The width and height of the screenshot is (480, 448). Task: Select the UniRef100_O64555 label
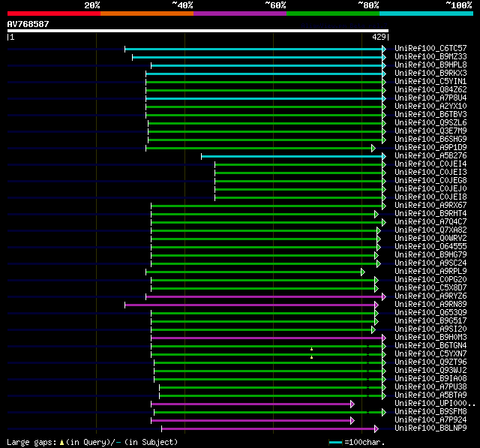tap(430, 247)
